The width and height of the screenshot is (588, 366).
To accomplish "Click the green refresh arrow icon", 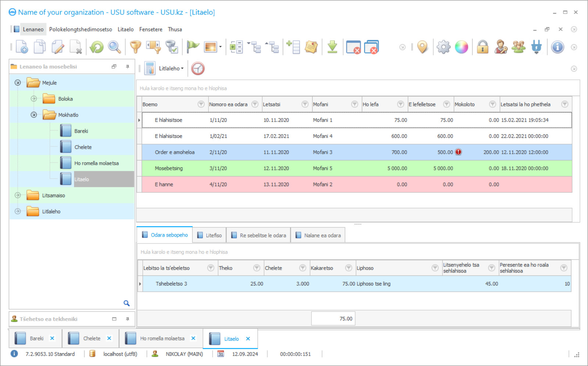I will 97,47.
